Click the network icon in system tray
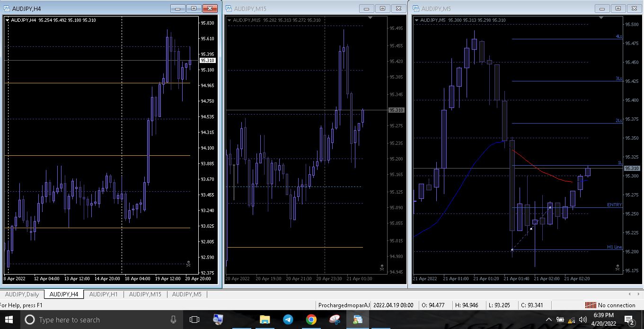Screen dimensions: 644x329 point(572,320)
